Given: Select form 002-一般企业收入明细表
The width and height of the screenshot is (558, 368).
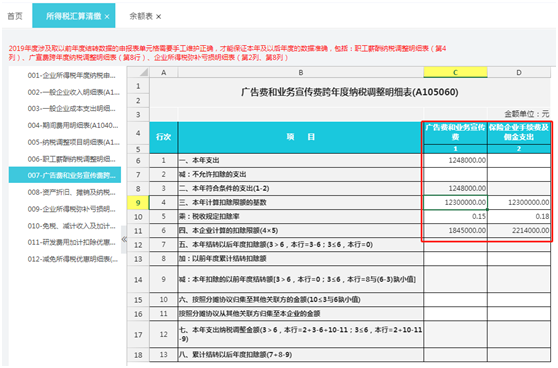Looking at the screenshot, I should pyautogui.click(x=74, y=92).
